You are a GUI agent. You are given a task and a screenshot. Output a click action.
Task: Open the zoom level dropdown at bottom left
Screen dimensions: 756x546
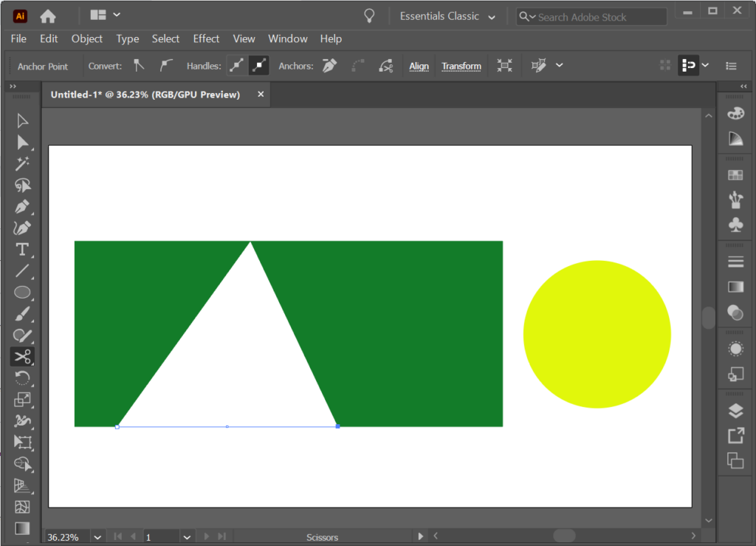(x=97, y=536)
